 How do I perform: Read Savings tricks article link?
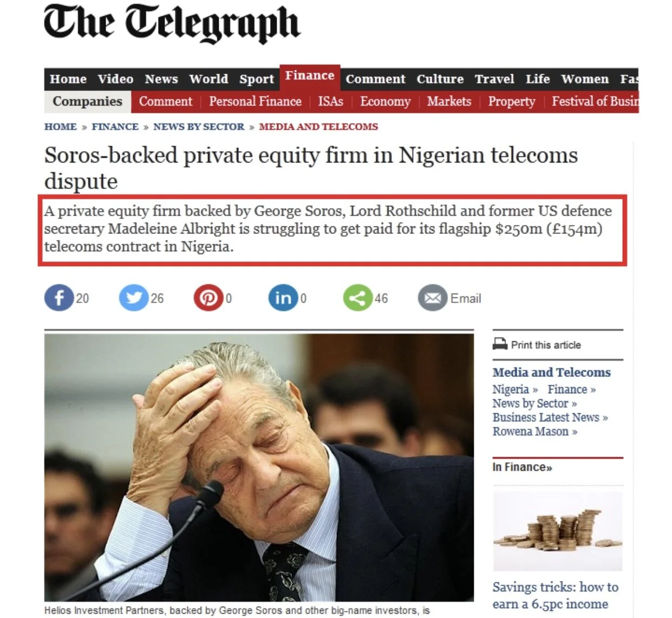(555, 595)
